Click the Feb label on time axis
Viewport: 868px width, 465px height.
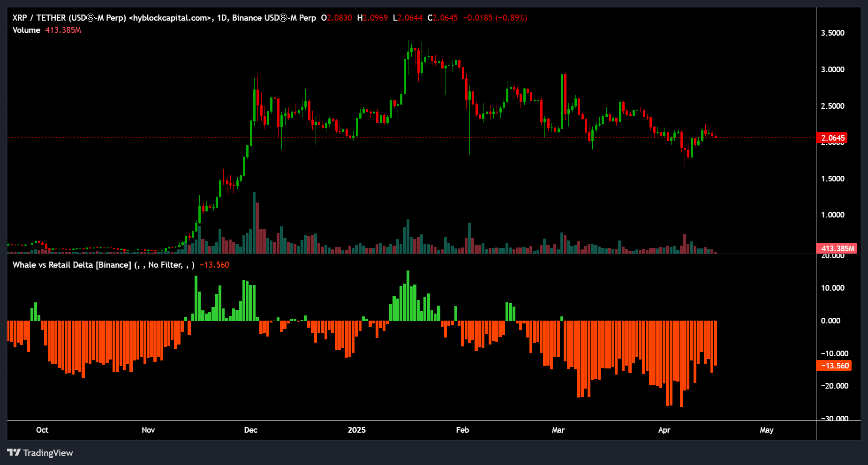[x=462, y=430]
